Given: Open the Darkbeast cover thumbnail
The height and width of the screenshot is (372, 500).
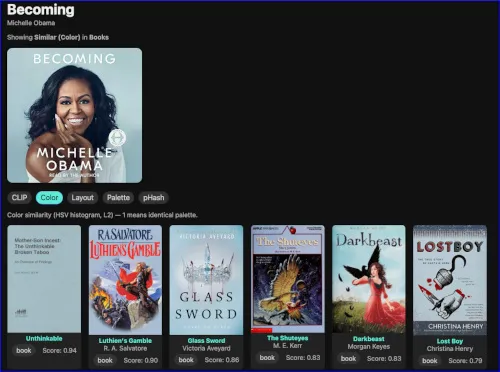Looking at the screenshot, I should tap(369, 279).
